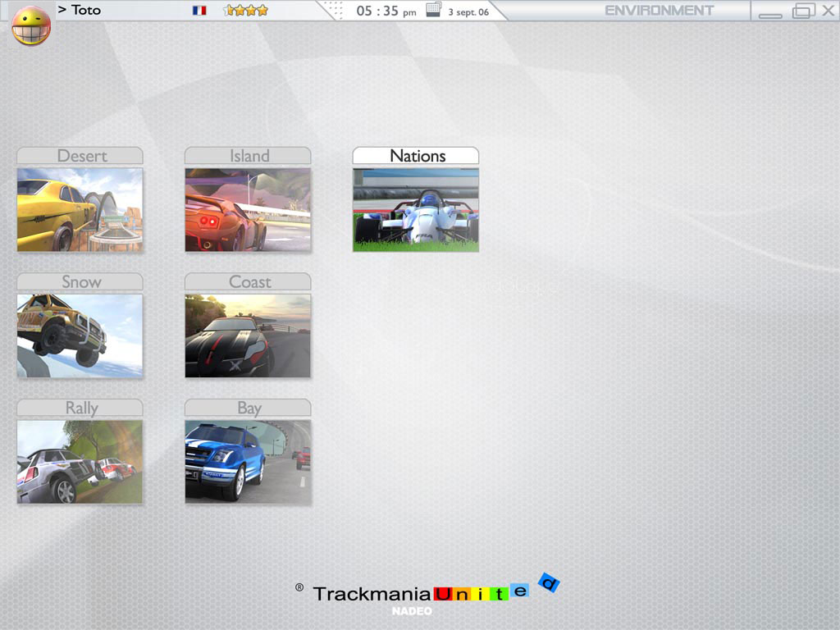
Task: Click the smiley face profile avatar
Action: tap(31, 25)
